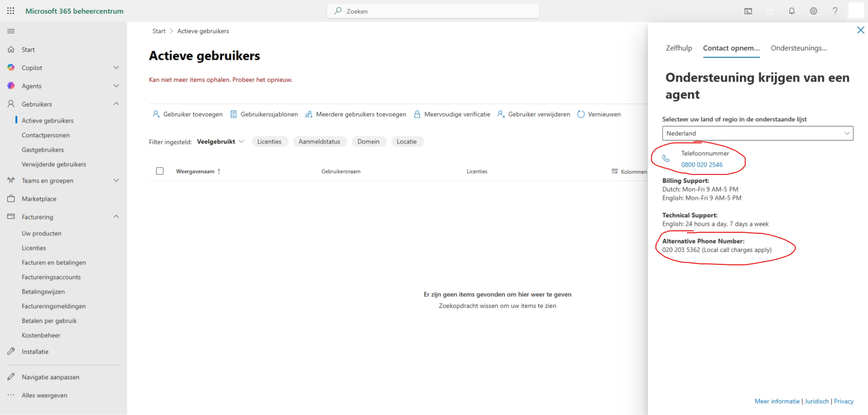The width and height of the screenshot is (868, 415).
Task: Collapse the Gebruikers navigation group
Action: tap(116, 104)
